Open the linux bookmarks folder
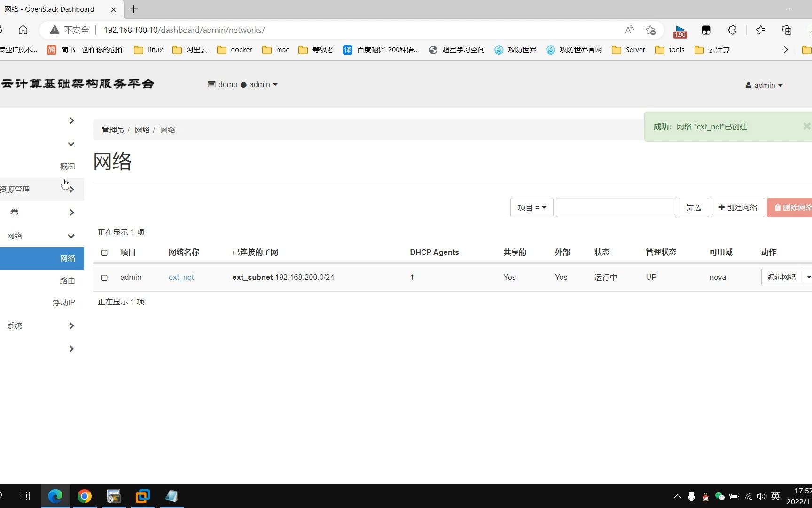812x508 pixels. click(x=148, y=50)
